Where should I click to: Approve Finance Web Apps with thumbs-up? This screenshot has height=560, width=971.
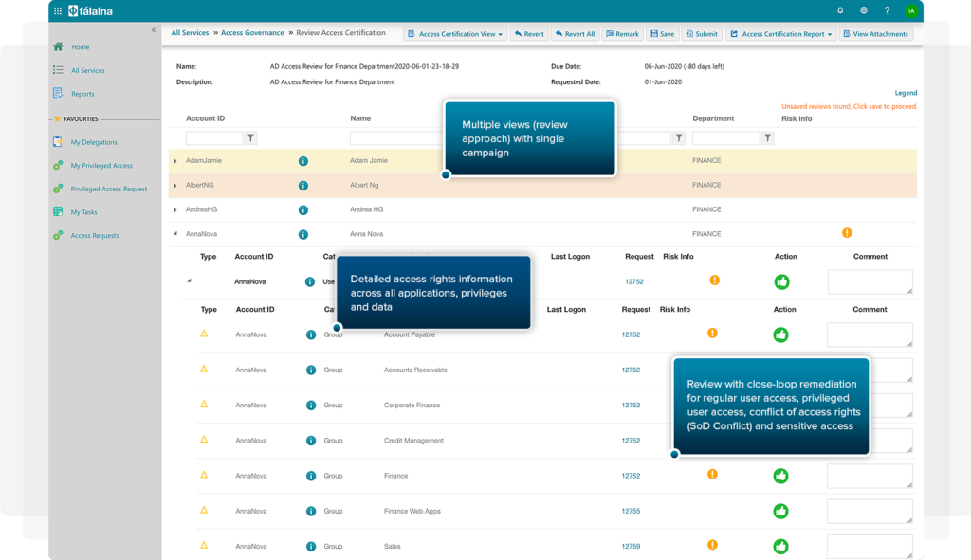coord(780,511)
